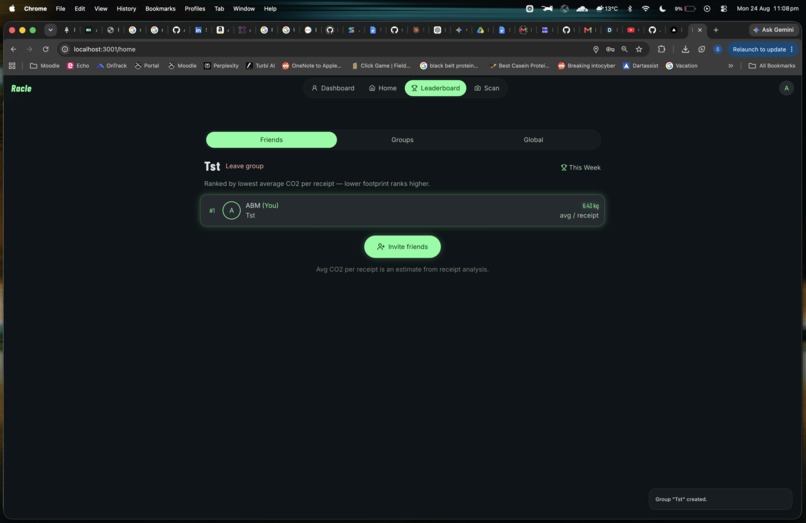The width and height of the screenshot is (806, 523).
Task: Switch to the Groups tab
Action: point(402,140)
